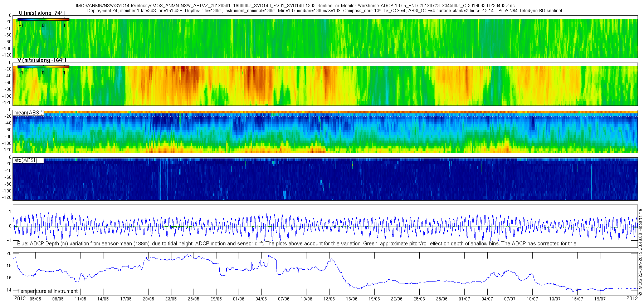The height and width of the screenshot is (304, 644).
Task: Click the 14 tick on temperature axis
Action: (x=9, y=290)
